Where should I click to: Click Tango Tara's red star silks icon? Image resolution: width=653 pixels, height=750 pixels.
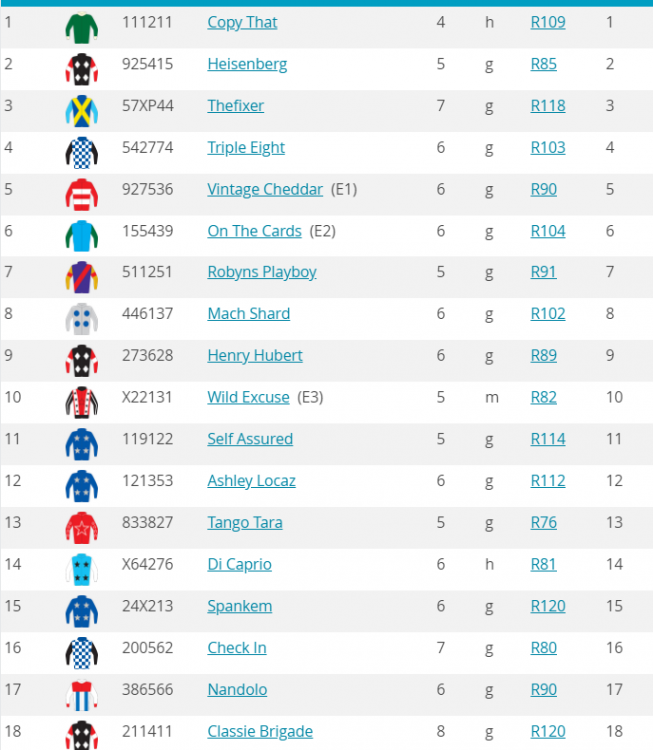(82, 524)
